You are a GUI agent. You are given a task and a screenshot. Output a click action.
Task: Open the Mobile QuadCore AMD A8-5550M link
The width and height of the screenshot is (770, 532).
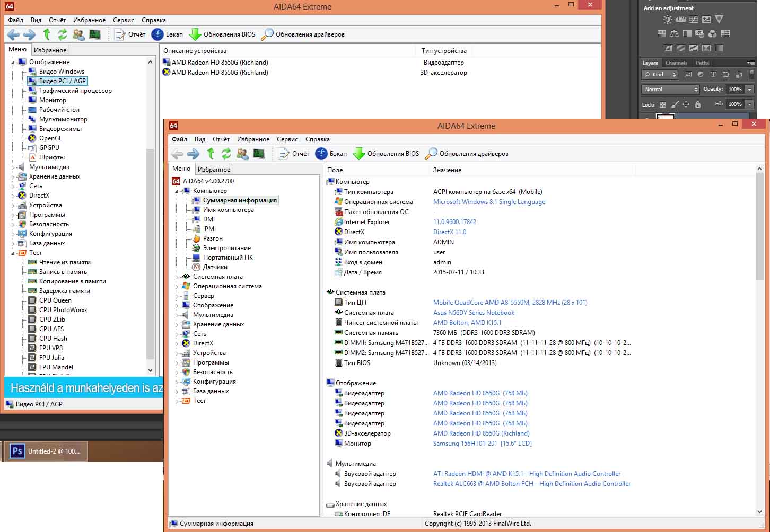coord(510,303)
